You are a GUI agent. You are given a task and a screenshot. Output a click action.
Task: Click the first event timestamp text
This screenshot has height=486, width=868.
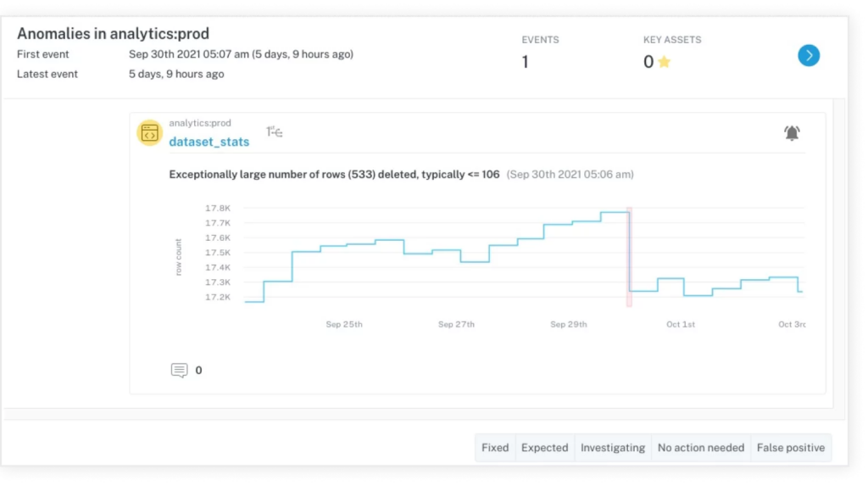point(241,54)
